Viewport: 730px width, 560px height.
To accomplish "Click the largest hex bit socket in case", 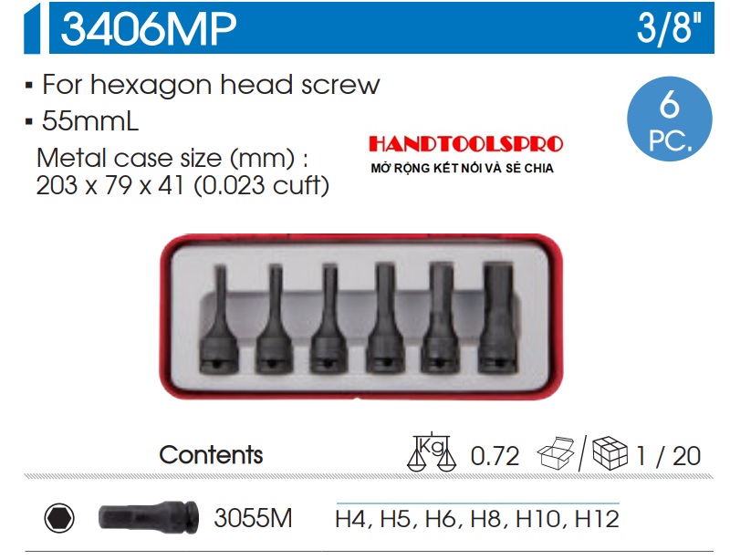I will (497, 317).
